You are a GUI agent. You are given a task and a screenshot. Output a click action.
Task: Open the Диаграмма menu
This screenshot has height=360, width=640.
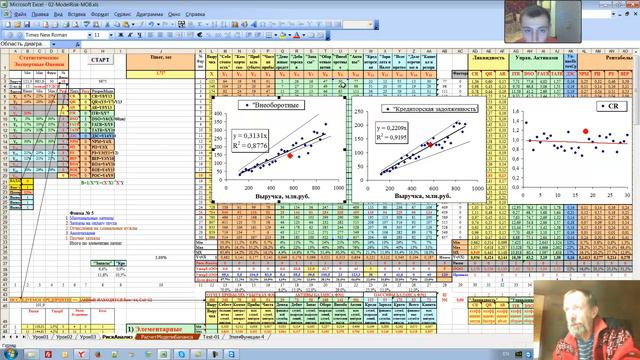(149, 14)
